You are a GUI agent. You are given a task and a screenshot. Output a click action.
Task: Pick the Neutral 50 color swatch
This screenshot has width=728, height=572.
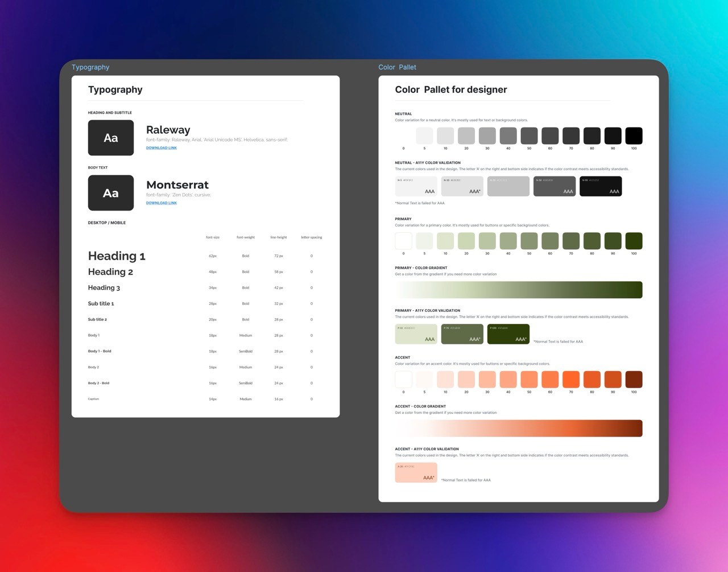pyautogui.click(x=529, y=135)
